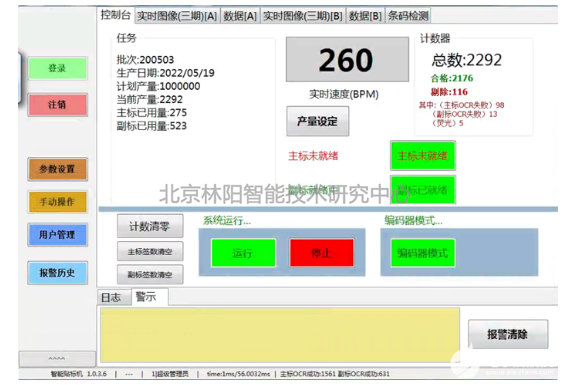Click the 荧光 5 rejection line
Image resolution: width=569 pixels, height=385 pixels.
pyautogui.click(x=447, y=123)
